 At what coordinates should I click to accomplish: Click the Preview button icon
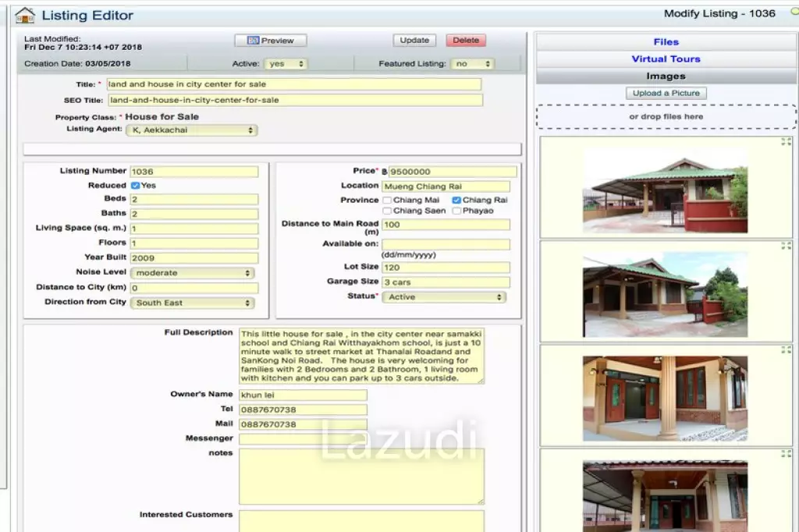click(253, 41)
